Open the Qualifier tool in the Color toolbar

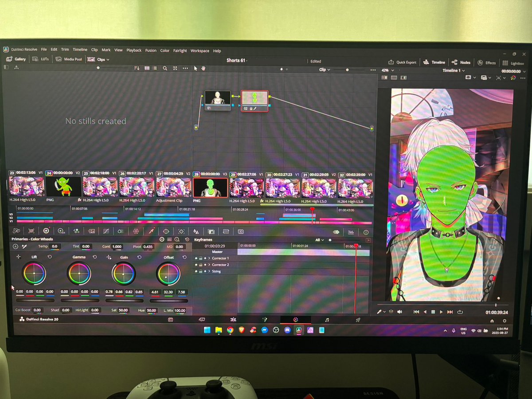(152, 231)
